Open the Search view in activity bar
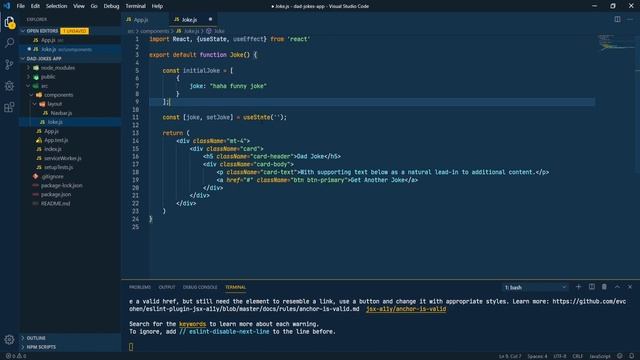Viewport: 640px width, 360px height. coord(9,42)
